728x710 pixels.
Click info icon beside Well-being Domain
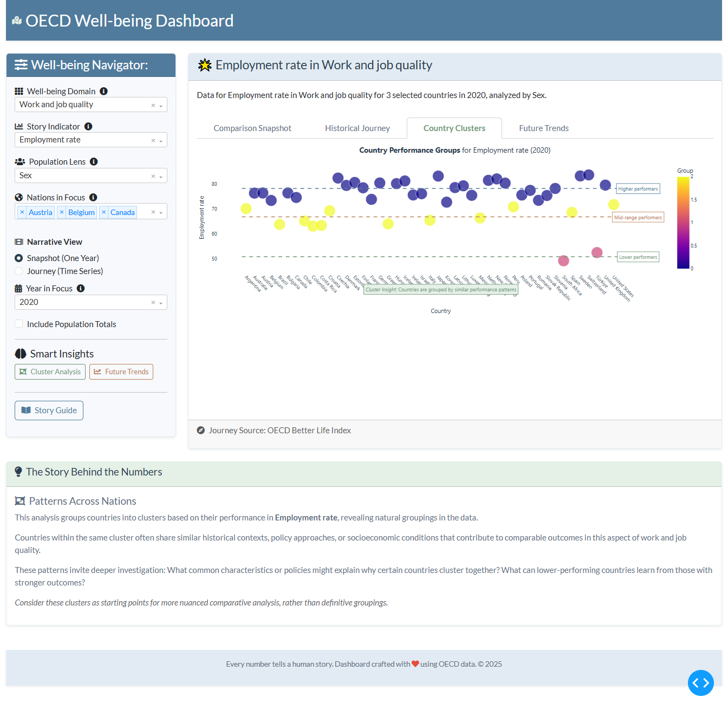[x=103, y=92]
